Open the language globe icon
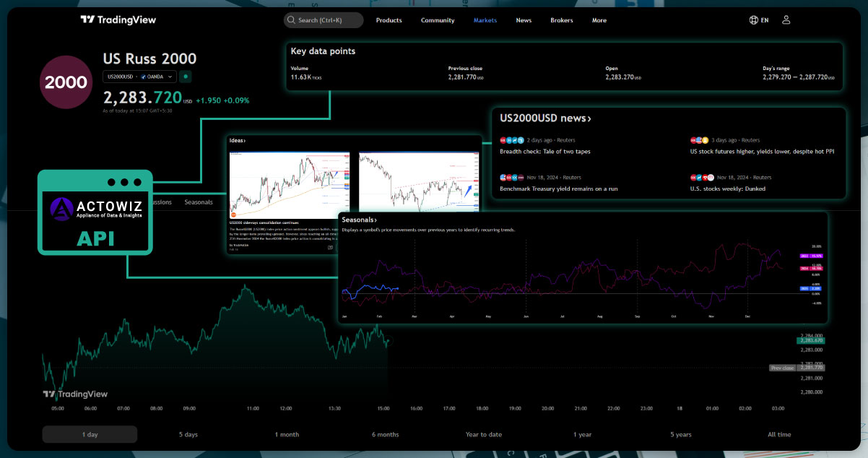 (x=754, y=20)
